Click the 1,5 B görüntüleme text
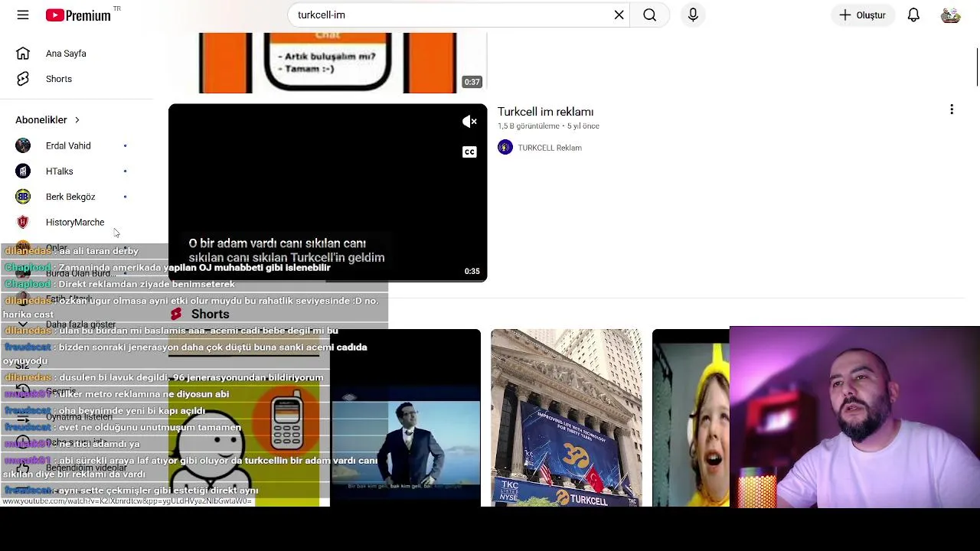Image resolution: width=980 pixels, height=551 pixels. click(528, 126)
